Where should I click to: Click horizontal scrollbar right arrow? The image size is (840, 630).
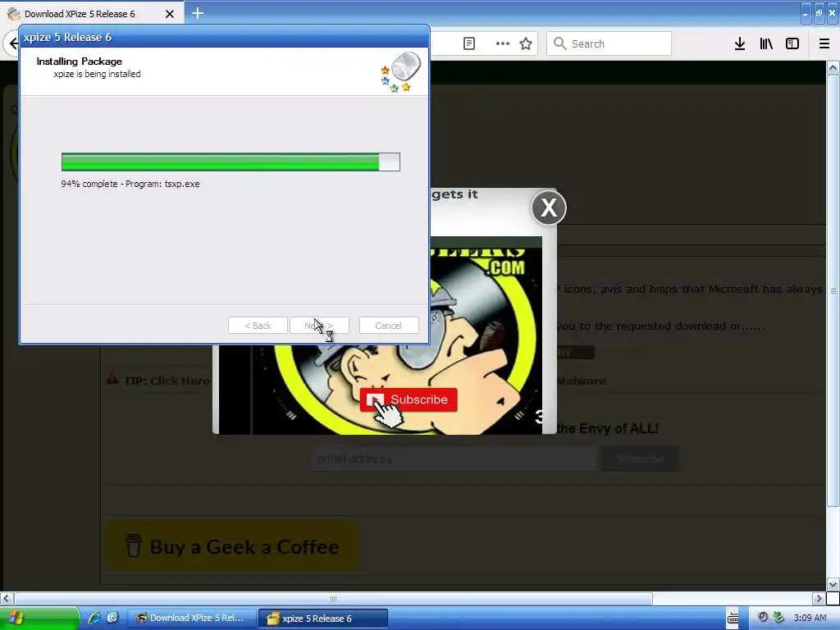819,598
